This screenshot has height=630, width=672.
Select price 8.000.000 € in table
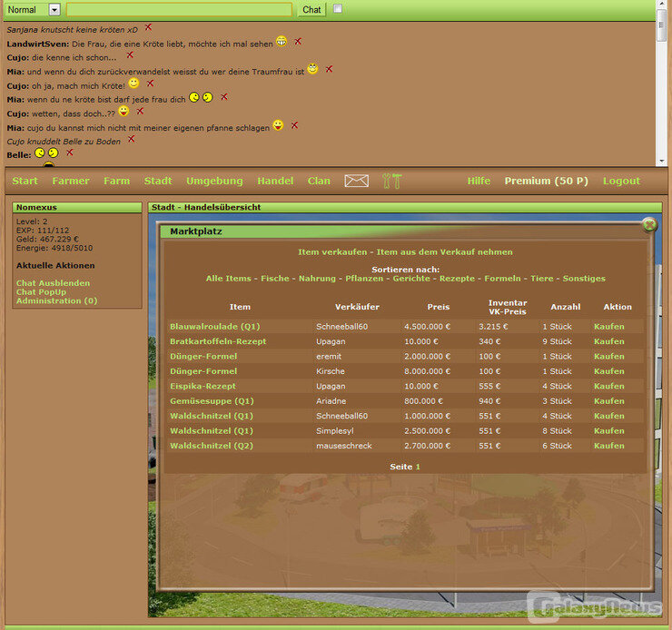[427, 371]
